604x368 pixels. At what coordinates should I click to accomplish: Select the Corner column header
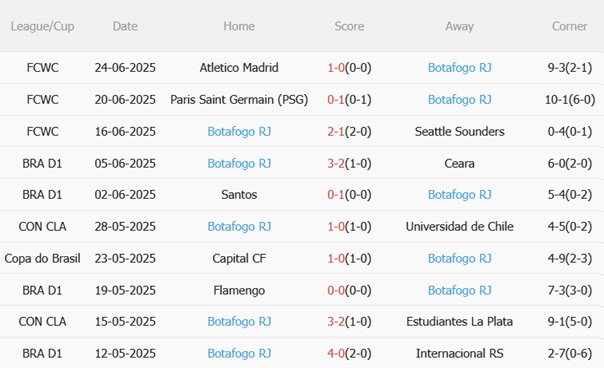tap(569, 26)
